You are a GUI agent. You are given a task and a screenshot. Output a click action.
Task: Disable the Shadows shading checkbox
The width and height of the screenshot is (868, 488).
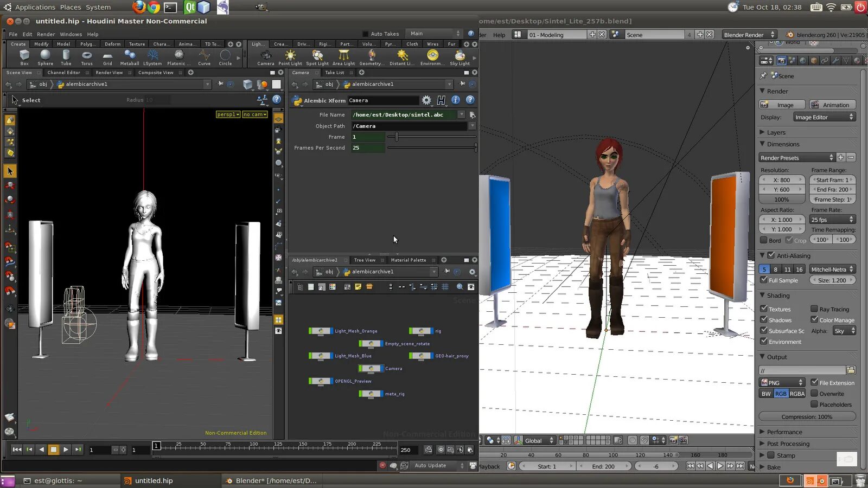pos(764,320)
